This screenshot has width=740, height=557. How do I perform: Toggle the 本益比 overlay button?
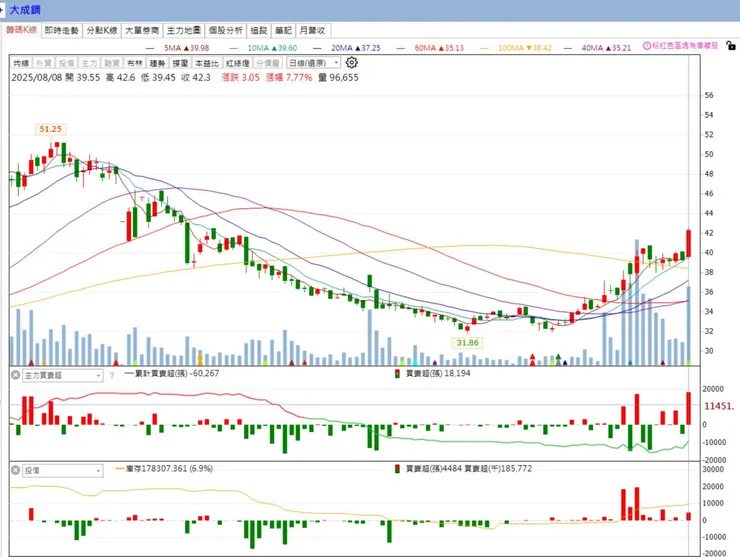207,63
